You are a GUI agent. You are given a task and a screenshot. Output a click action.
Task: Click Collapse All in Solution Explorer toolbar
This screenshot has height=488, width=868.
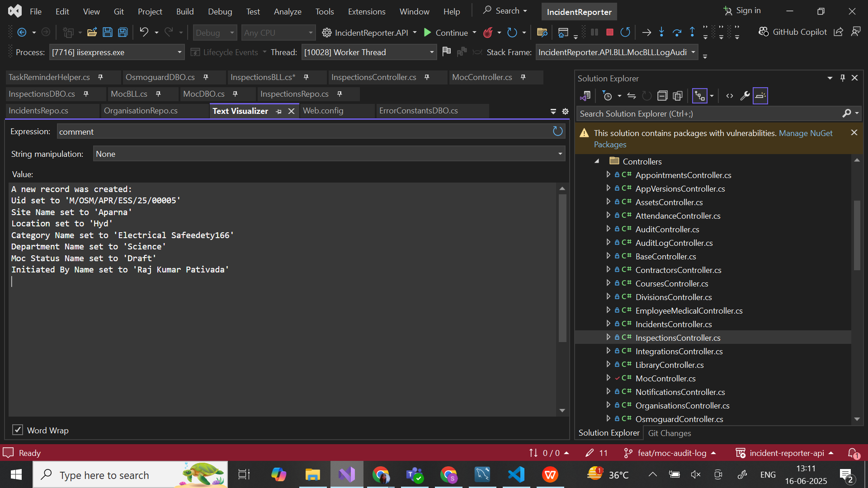662,96
